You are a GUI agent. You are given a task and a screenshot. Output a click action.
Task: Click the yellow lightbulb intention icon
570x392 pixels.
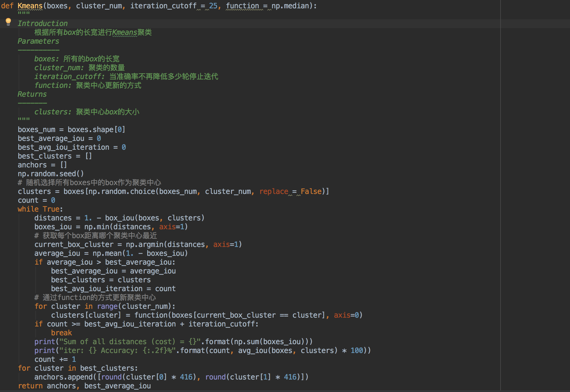[x=8, y=22]
